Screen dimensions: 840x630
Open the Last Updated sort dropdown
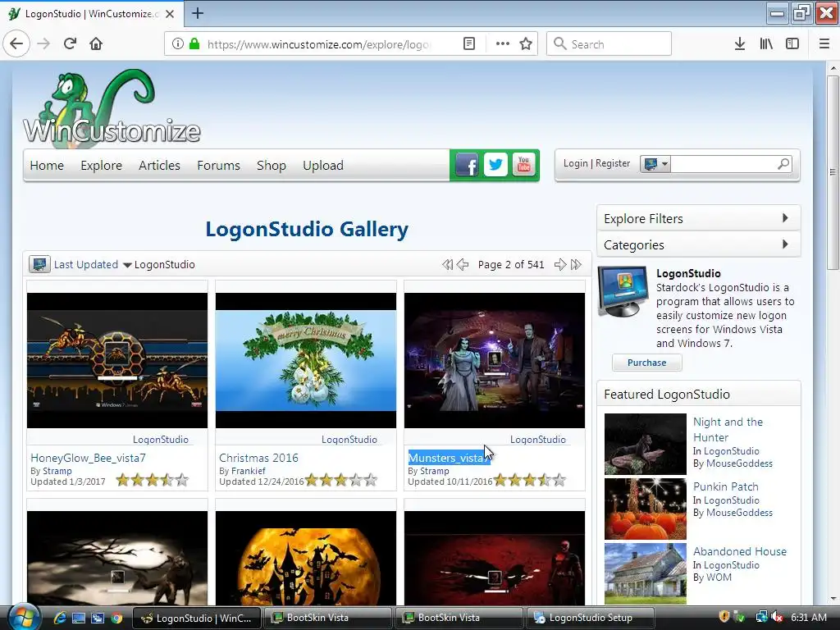92,265
